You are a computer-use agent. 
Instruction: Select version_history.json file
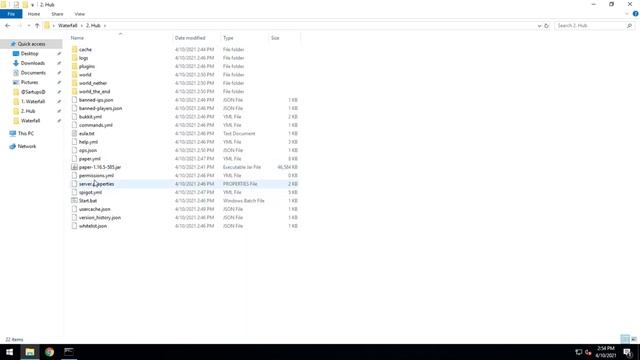(100, 218)
